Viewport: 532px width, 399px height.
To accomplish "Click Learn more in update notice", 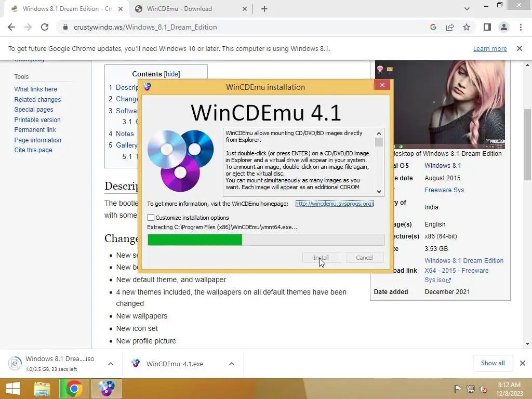I will click(x=490, y=48).
